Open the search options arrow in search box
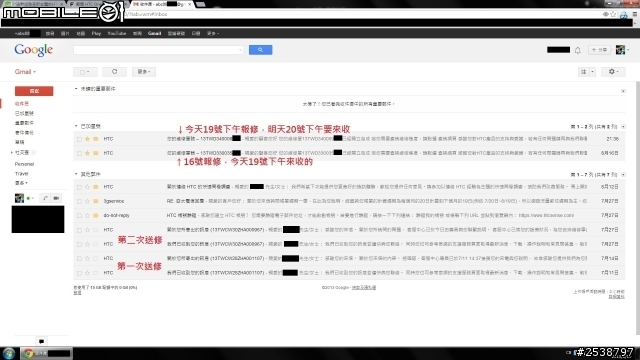The image size is (640, 360). coord(240,50)
